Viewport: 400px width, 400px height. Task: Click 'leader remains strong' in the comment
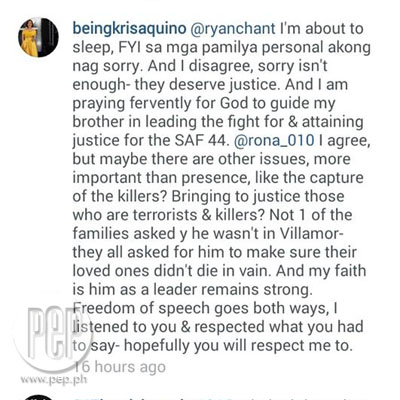coord(231,290)
